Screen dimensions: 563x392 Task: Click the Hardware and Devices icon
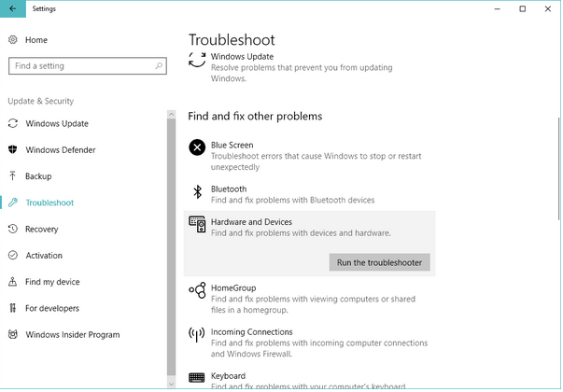click(197, 224)
